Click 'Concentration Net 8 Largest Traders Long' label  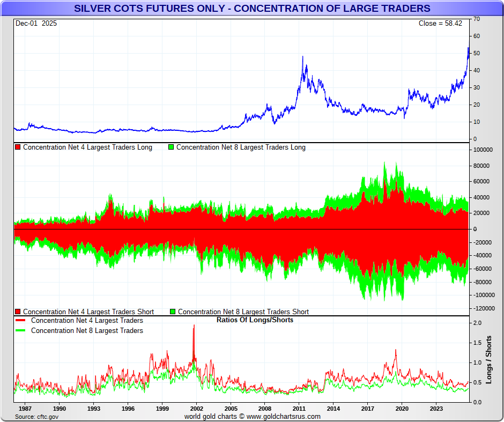click(x=241, y=147)
